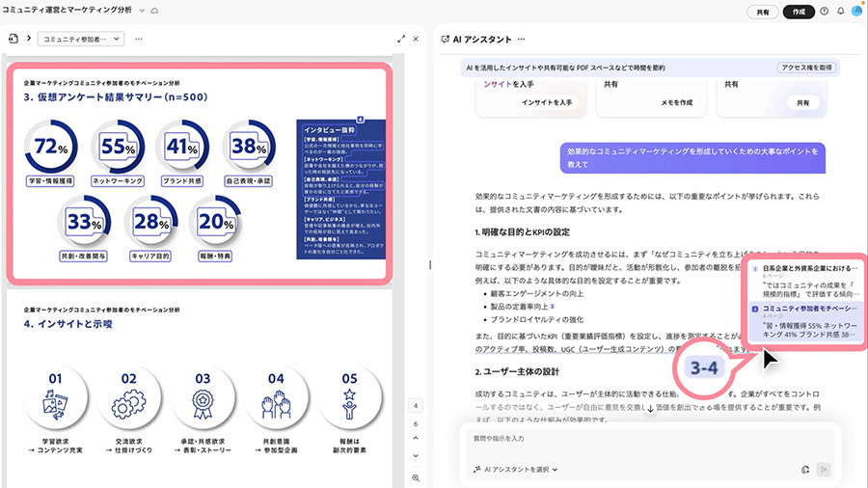Click heading 2. ユーザー主体の設計
Image resolution: width=868 pixels, height=488 pixels.
[x=517, y=372]
